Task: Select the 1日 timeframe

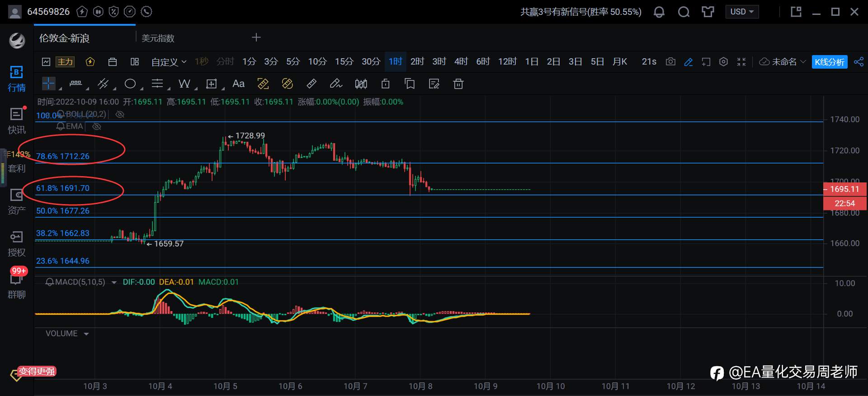Action: pyautogui.click(x=532, y=61)
